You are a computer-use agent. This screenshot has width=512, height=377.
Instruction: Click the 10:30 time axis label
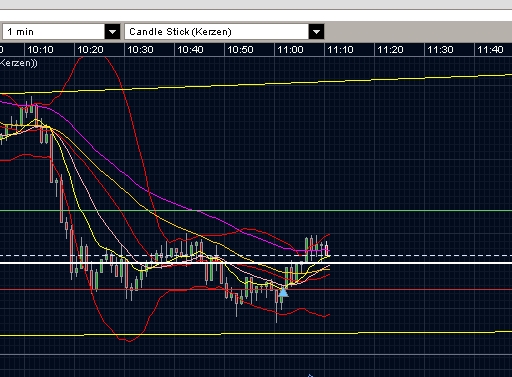[x=140, y=50]
